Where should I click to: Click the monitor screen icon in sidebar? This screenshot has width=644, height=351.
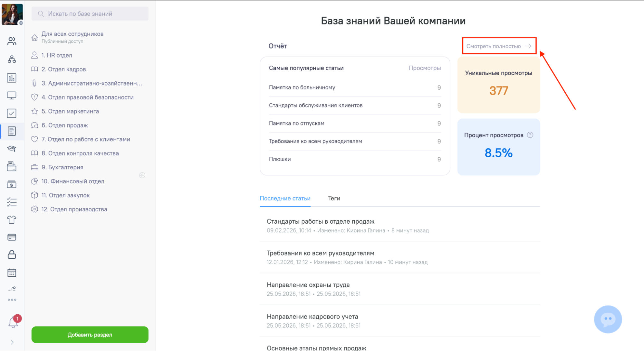click(x=12, y=96)
